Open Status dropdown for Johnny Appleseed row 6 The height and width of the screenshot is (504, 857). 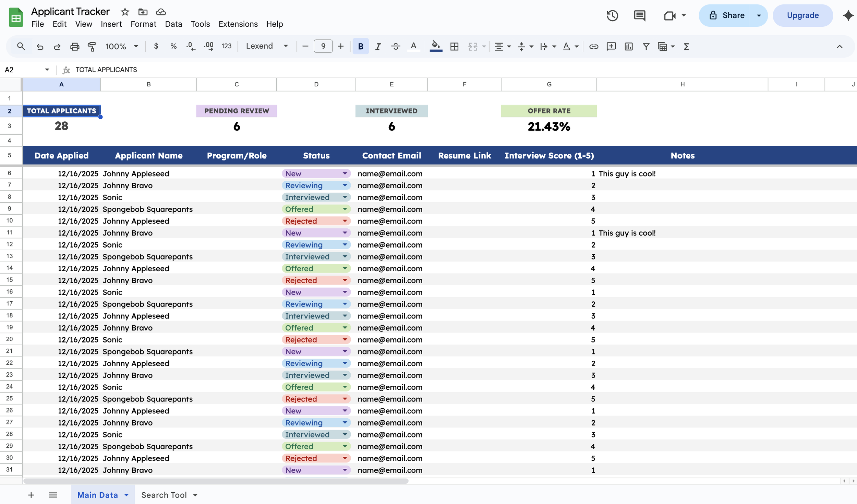coord(345,173)
